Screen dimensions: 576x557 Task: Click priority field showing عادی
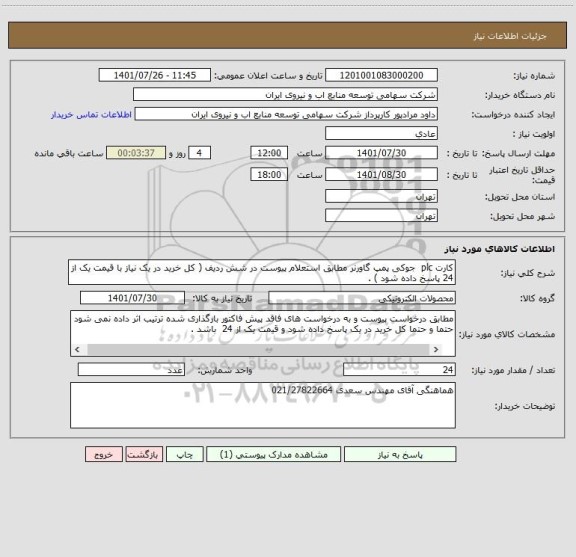[381, 133]
